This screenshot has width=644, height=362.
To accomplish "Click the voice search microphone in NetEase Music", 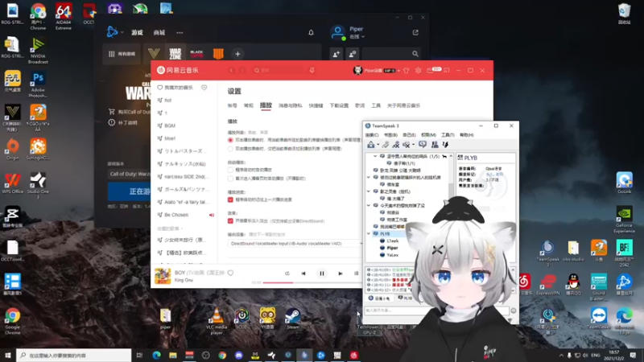I will click(x=312, y=70).
